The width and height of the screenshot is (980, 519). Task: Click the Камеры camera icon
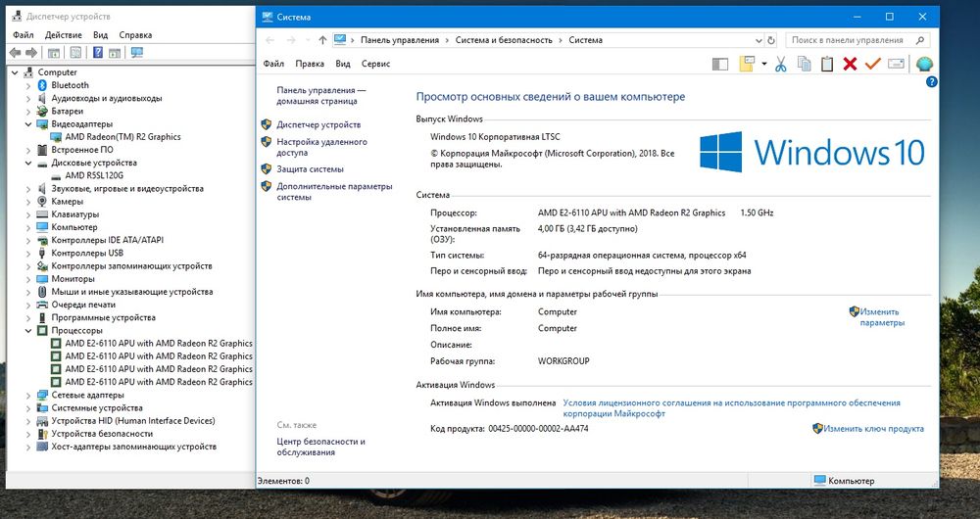pos(42,201)
